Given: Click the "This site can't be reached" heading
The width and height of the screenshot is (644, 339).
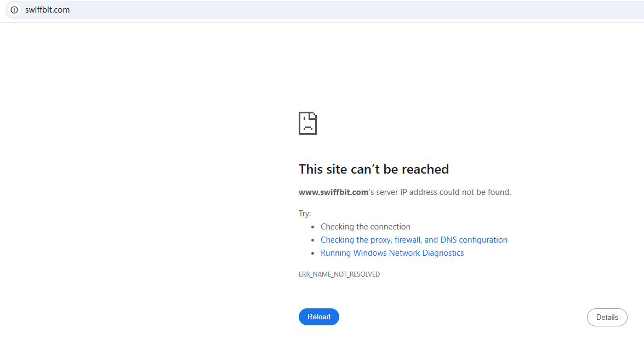Looking at the screenshot, I should coord(374,169).
